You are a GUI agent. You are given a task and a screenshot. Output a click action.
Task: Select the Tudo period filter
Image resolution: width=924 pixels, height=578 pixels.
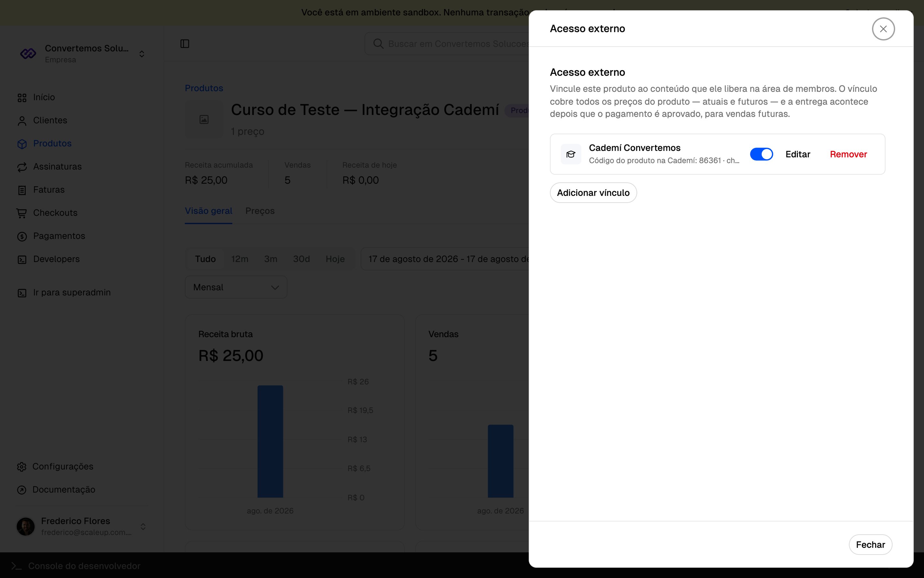205,259
